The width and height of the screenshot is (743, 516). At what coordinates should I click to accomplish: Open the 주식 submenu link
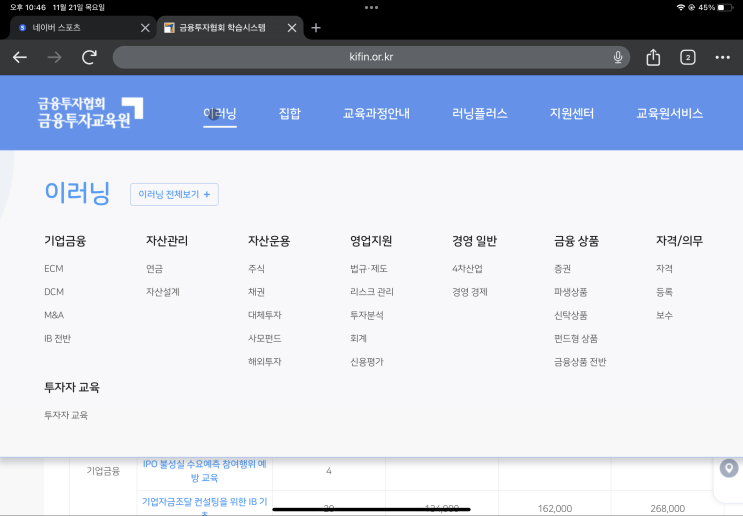click(256, 269)
